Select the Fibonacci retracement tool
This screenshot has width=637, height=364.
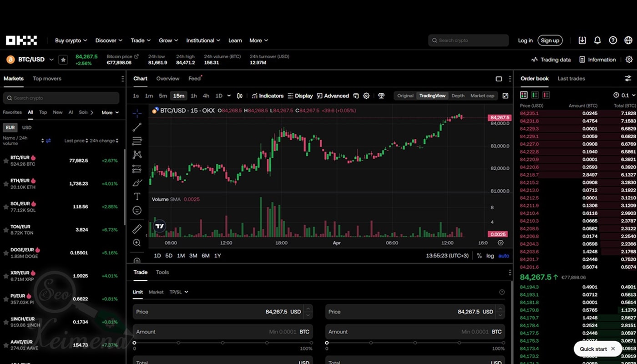click(x=137, y=141)
